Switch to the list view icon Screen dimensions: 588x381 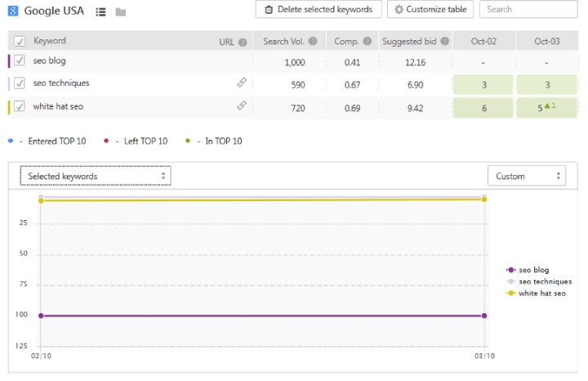(x=100, y=12)
